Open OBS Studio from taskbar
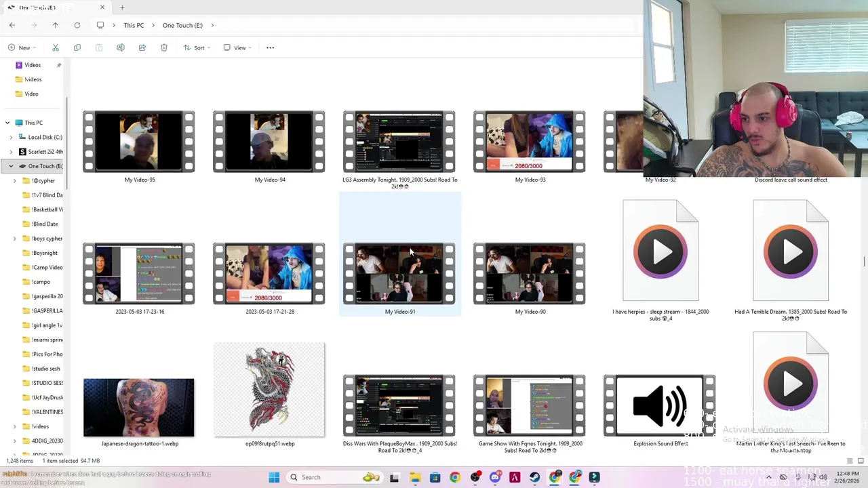868x488 pixels. (475, 477)
